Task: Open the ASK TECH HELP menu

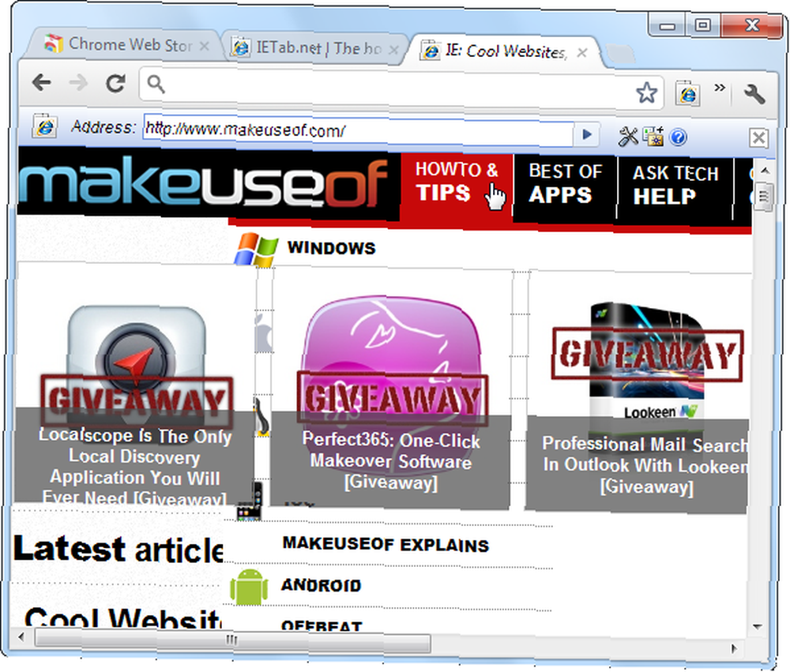Action: (x=675, y=186)
